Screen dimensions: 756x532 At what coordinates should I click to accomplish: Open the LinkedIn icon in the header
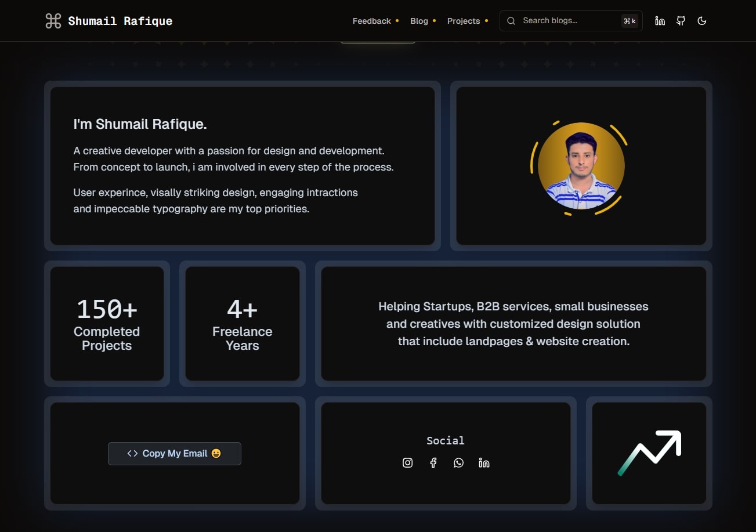click(x=660, y=20)
